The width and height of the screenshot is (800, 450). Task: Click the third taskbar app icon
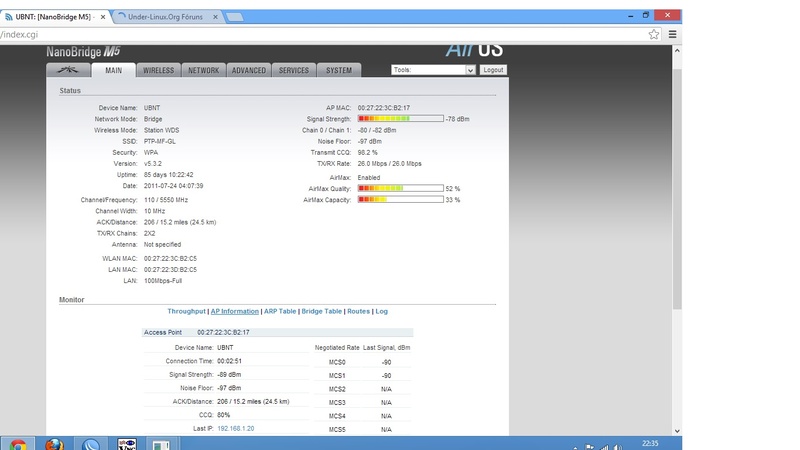click(90, 444)
